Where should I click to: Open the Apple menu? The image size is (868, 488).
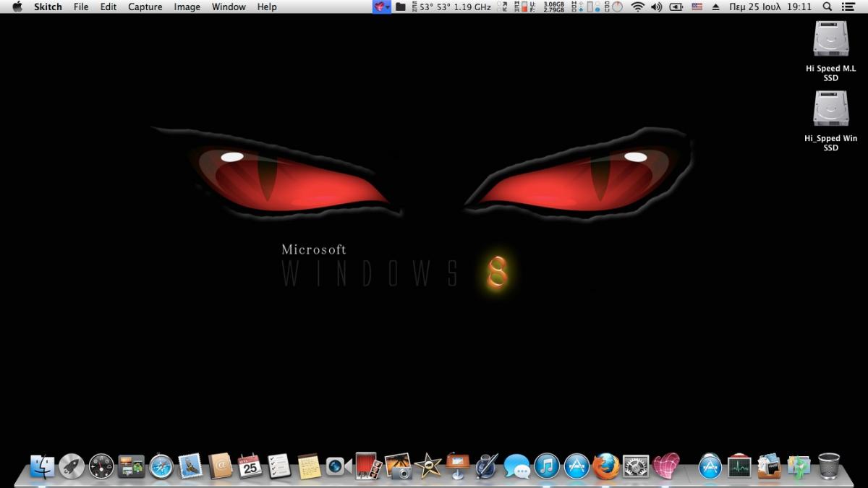pyautogui.click(x=17, y=7)
